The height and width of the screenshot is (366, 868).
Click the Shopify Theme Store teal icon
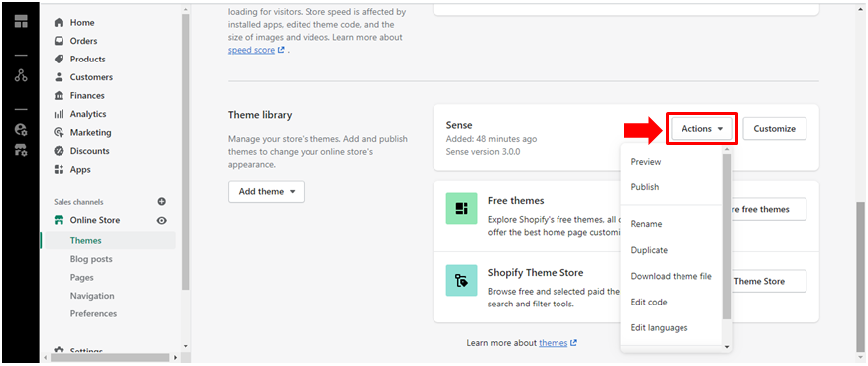461,280
